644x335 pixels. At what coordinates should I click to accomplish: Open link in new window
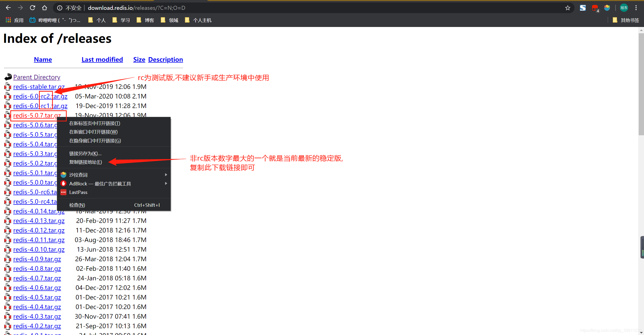(94, 132)
